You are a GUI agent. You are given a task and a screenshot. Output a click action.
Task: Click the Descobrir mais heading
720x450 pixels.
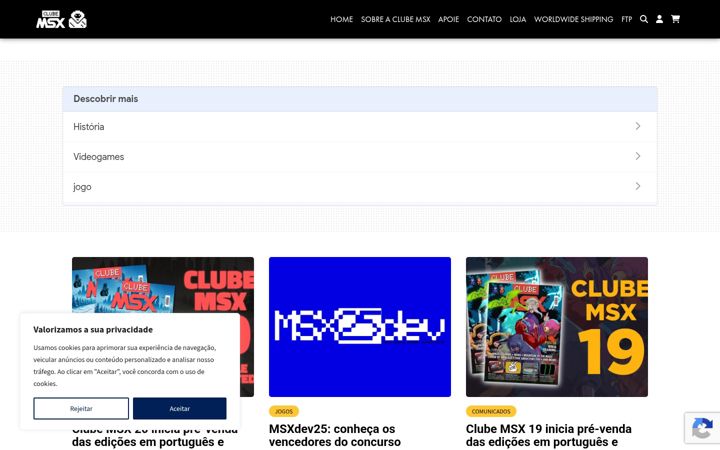(x=106, y=99)
